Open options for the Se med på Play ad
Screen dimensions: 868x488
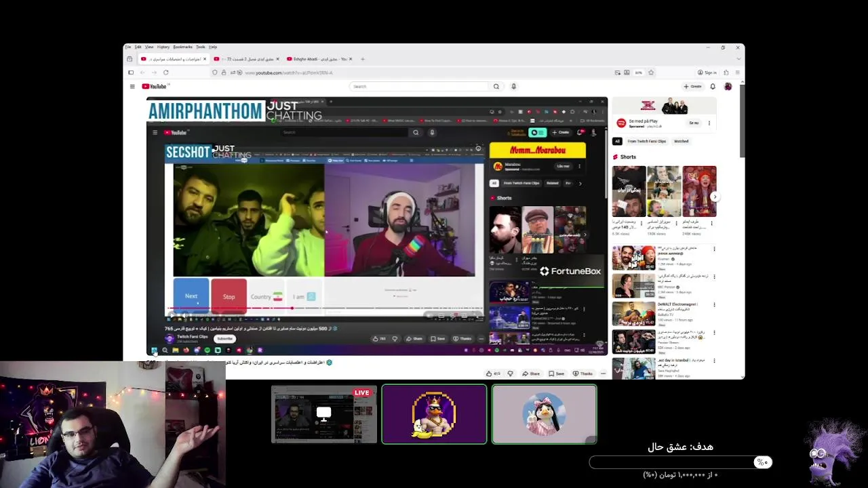click(709, 123)
